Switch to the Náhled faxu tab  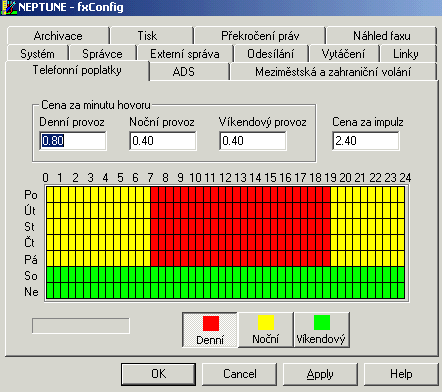pos(382,36)
